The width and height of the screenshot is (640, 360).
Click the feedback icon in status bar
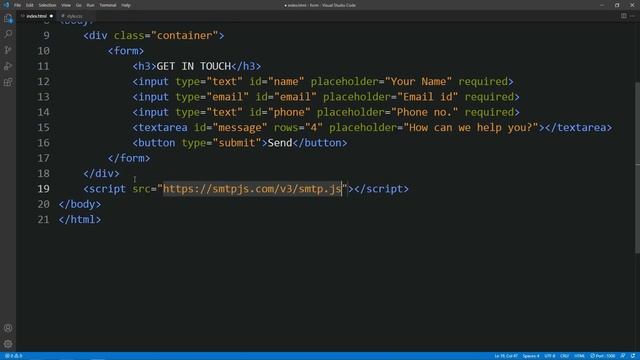pyautogui.click(x=623, y=356)
